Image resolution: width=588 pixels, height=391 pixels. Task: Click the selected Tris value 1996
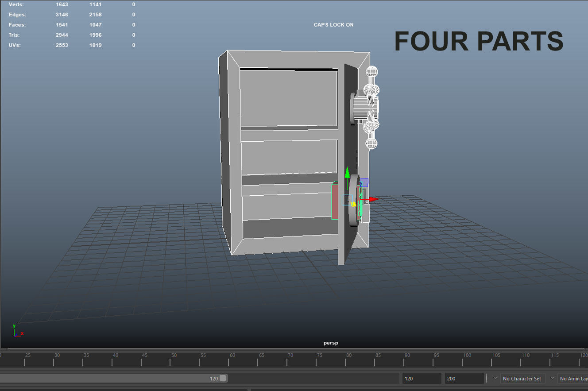pos(95,35)
